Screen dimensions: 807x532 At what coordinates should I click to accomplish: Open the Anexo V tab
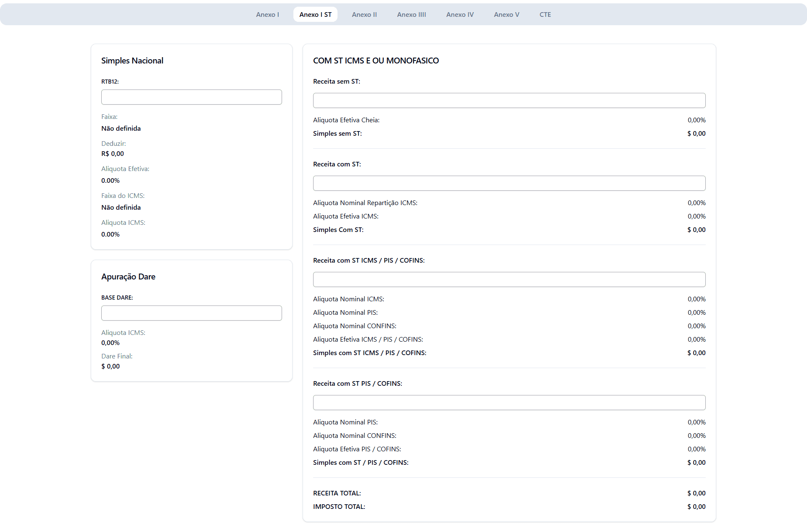[x=506, y=14]
